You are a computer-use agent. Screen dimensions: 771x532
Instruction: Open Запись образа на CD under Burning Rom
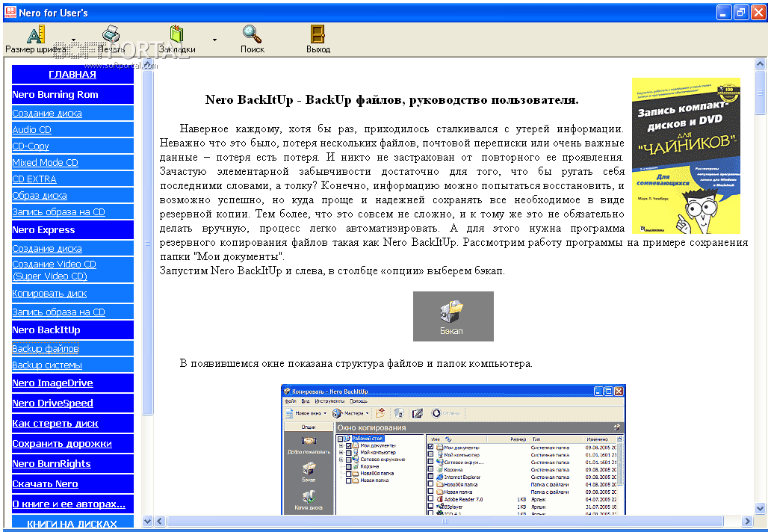coord(58,212)
